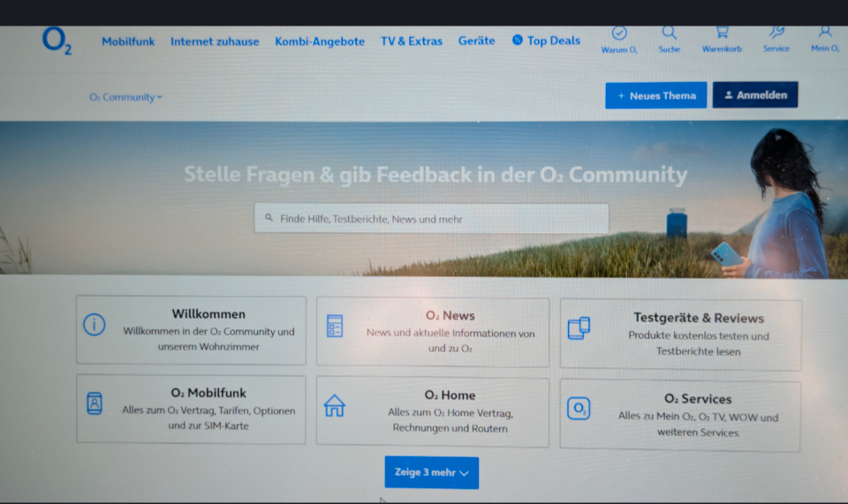
Task: Open the TV & Extras menu
Action: click(412, 41)
